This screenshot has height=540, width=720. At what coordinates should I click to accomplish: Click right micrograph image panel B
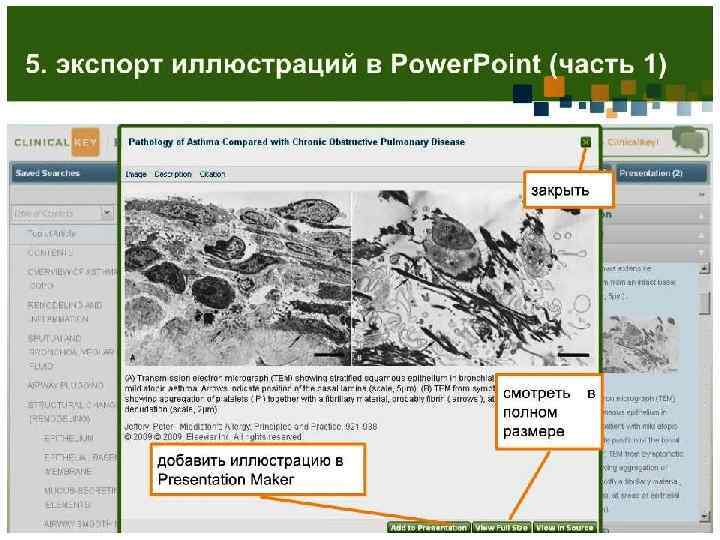[x=472, y=278]
